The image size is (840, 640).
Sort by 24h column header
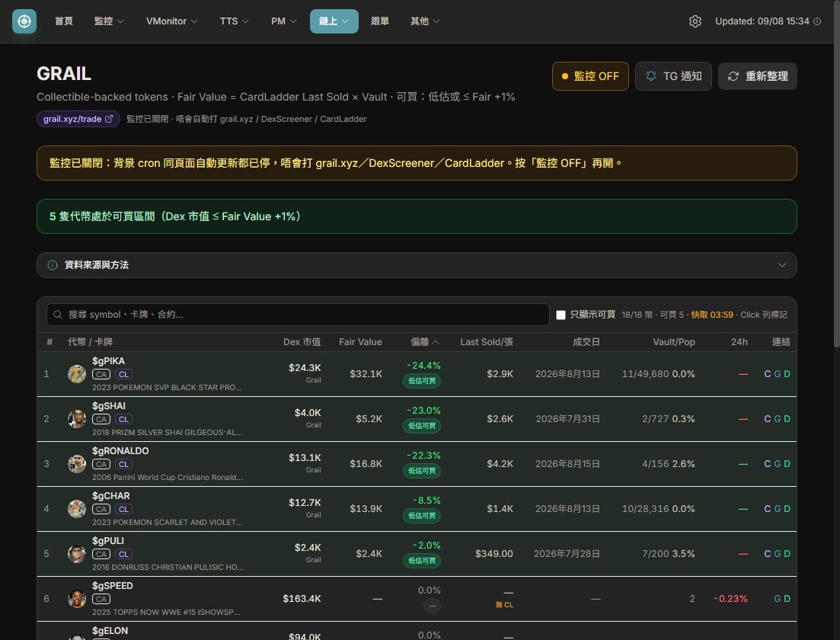click(739, 342)
